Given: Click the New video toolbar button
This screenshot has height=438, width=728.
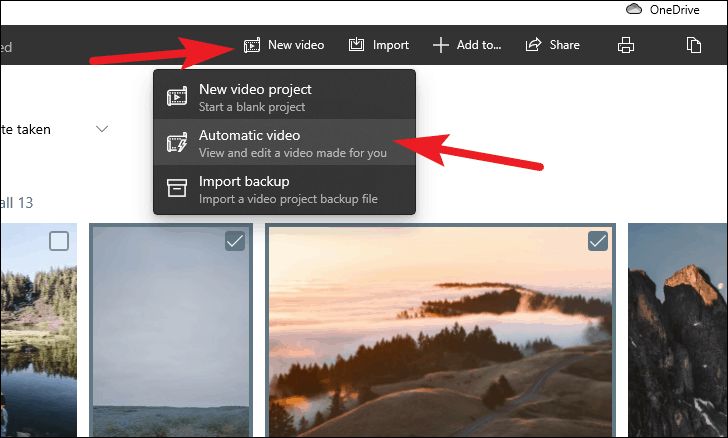Looking at the screenshot, I should pos(284,45).
